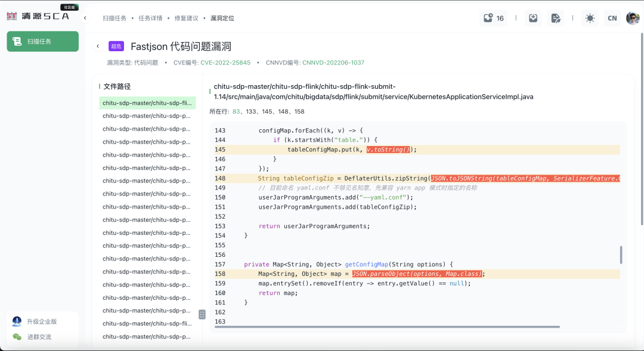644x351 pixels.
Task: Open the CVE-2022-25845 link
Action: (225, 63)
